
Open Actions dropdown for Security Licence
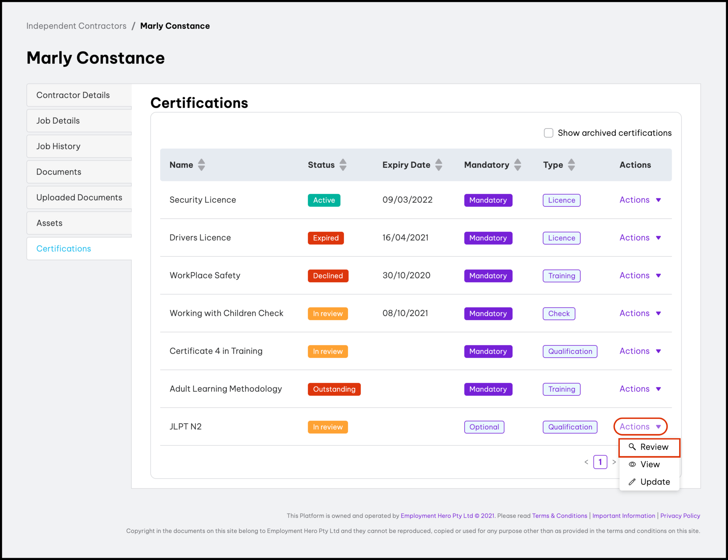coord(640,200)
